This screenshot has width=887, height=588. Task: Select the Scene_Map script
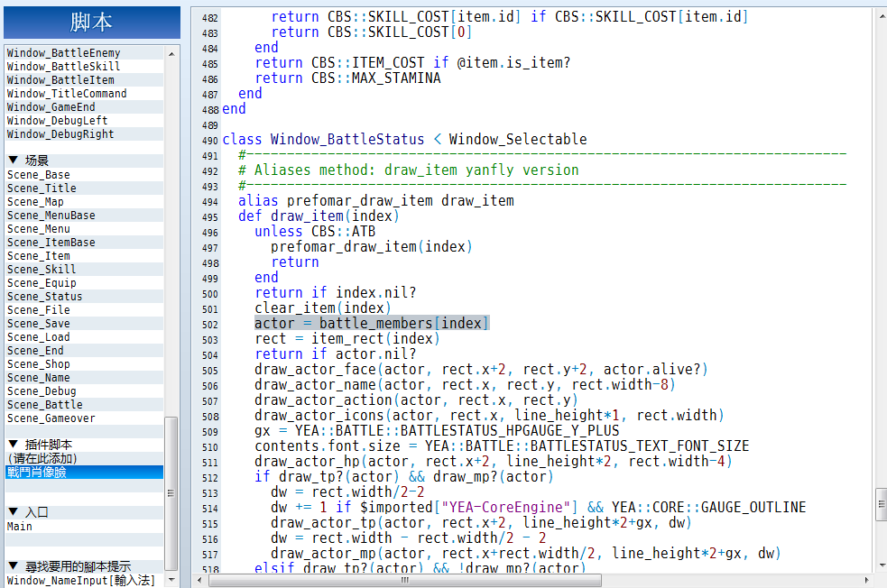[x=85, y=202]
